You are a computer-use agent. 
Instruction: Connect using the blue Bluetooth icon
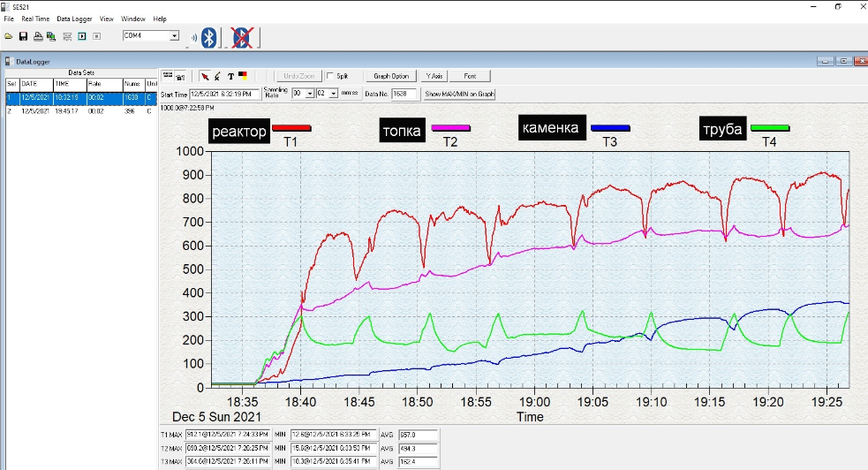208,37
